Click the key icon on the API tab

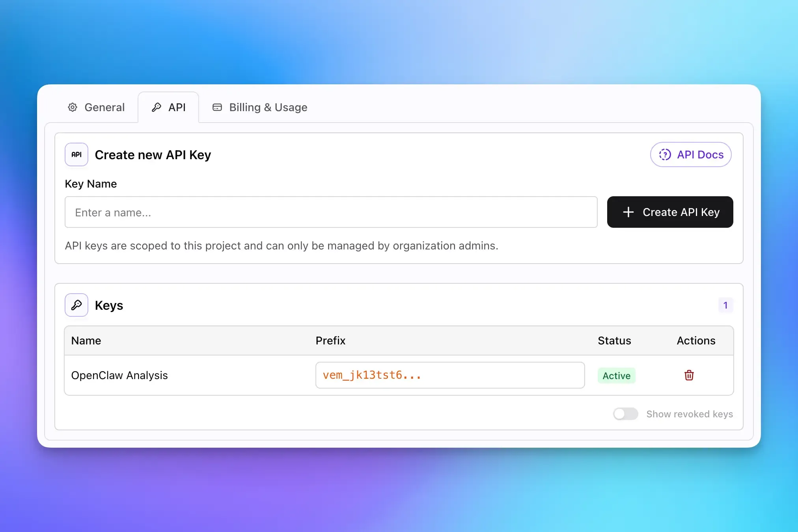click(x=157, y=107)
